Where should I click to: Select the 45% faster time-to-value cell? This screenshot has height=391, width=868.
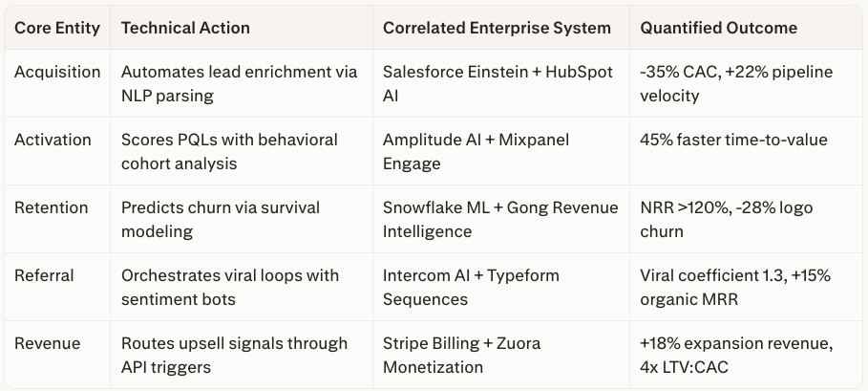coord(733,140)
